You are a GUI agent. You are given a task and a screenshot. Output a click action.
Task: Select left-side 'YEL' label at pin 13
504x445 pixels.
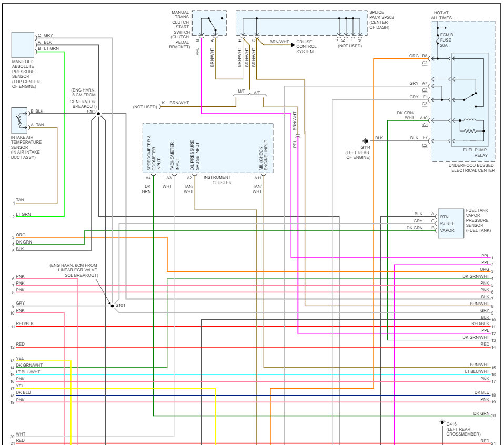click(x=19, y=358)
